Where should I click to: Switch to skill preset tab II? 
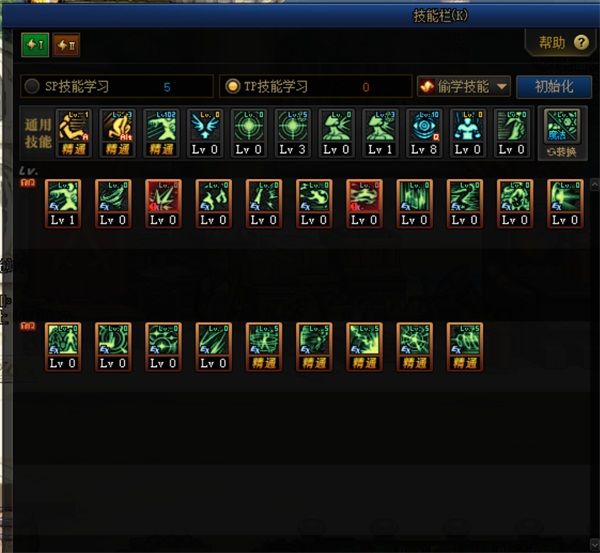[66, 45]
